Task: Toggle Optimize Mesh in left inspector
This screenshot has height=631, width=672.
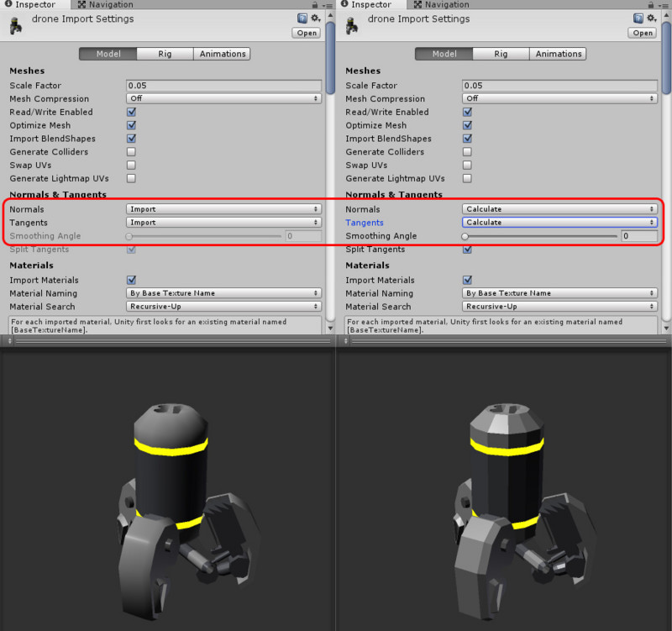Action: (x=132, y=125)
